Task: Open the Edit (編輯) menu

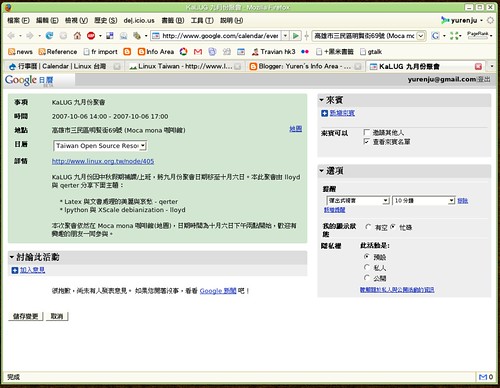Action: click(47, 20)
